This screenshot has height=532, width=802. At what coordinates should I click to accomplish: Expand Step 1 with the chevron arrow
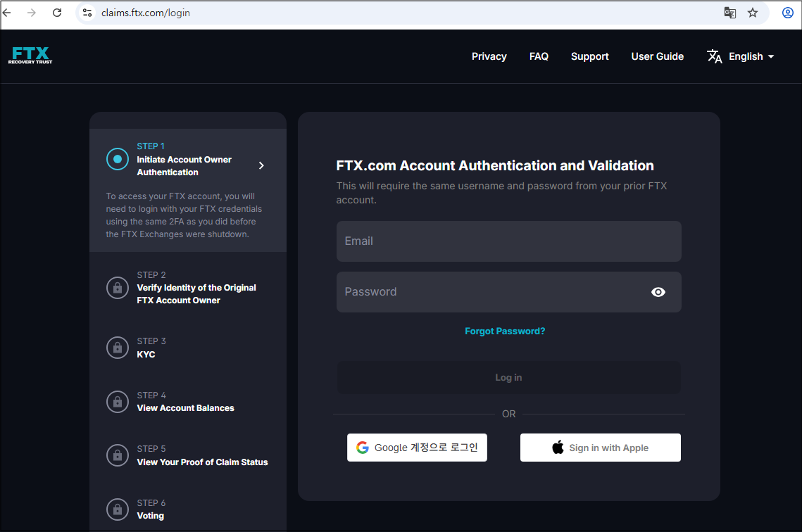(261, 165)
